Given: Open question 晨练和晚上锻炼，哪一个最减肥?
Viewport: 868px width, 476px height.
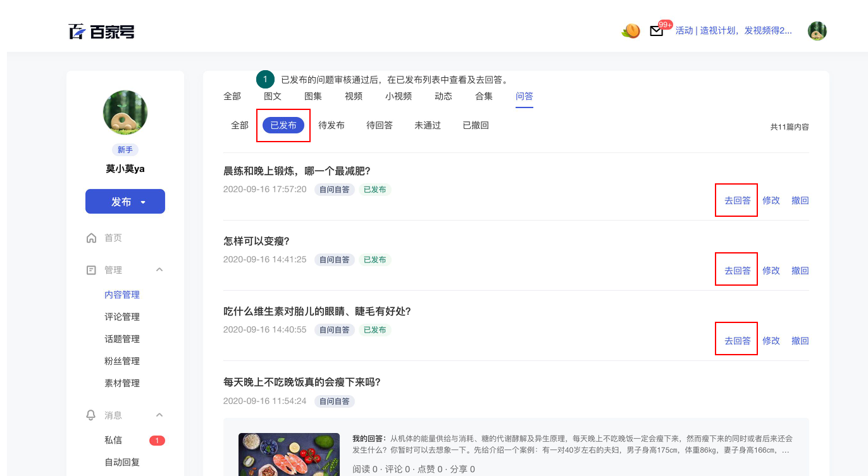Looking at the screenshot, I should click(x=297, y=171).
